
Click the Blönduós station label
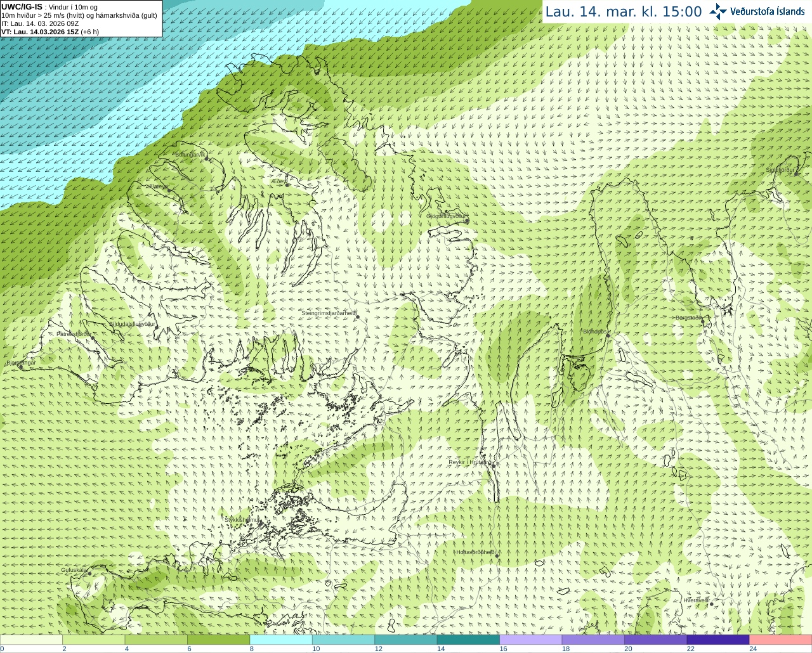click(x=595, y=332)
